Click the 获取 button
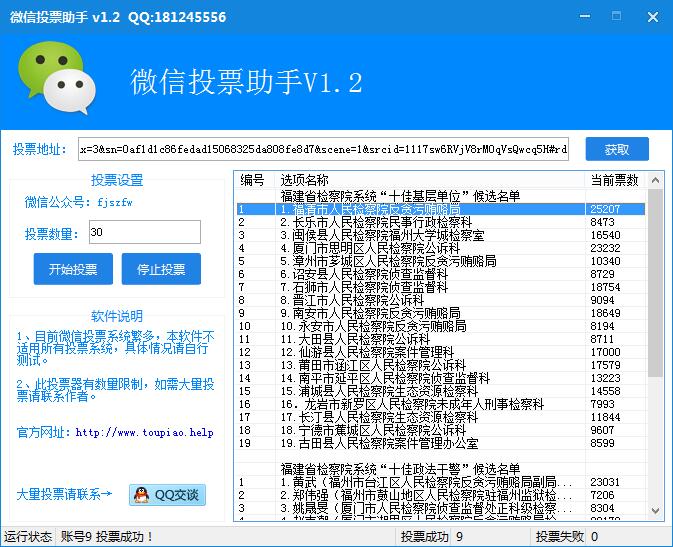 pyautogui.click(x=617, y=150)
